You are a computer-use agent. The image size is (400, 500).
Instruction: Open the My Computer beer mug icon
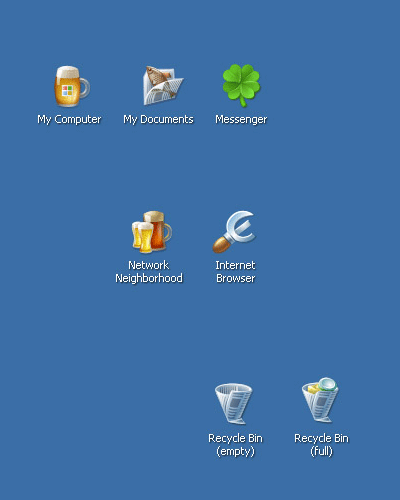click(72, 86)
